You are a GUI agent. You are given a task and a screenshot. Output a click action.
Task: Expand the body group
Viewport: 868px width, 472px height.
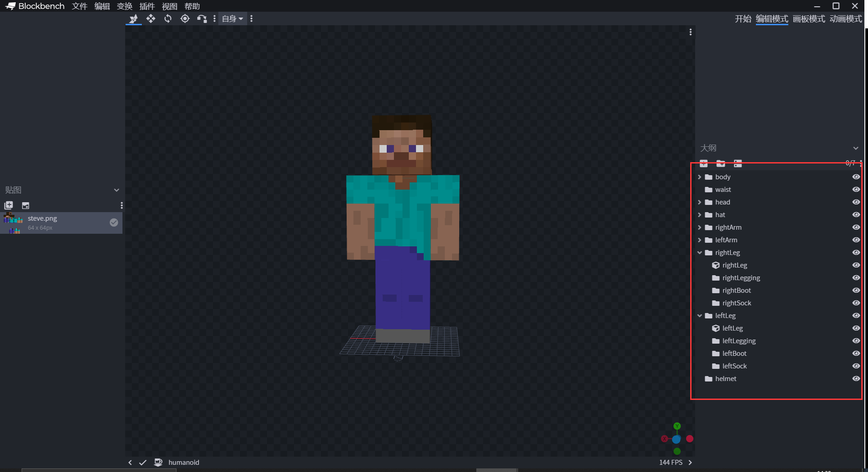(700, 177)
